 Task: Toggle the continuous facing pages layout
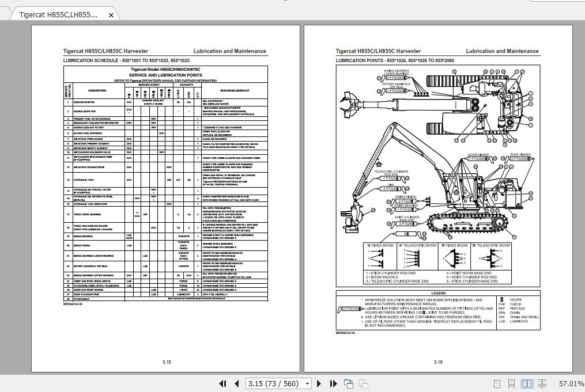coord(542,383)
